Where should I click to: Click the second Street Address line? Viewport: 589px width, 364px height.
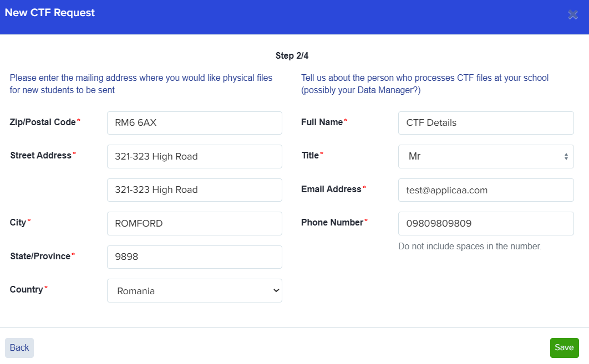194,189
